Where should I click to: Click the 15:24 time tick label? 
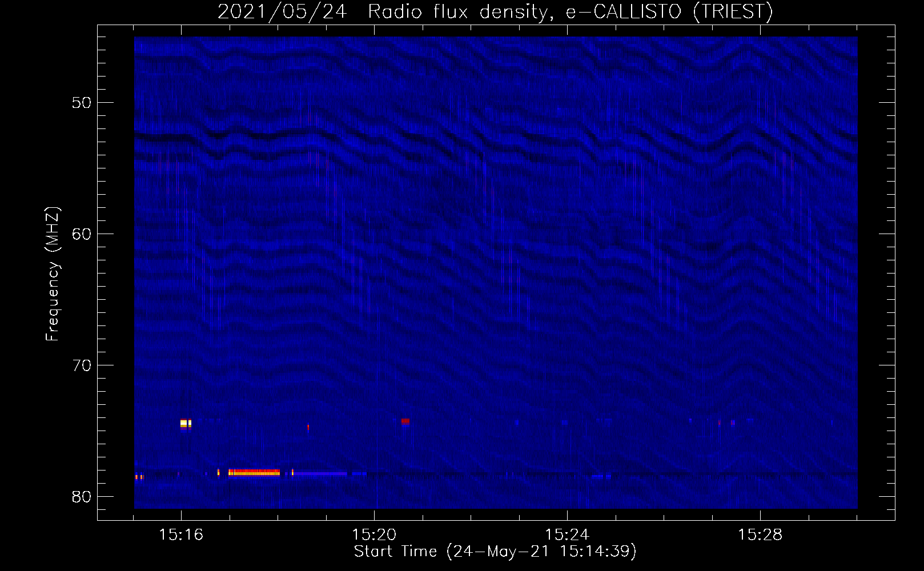click(x=567, y=535)
